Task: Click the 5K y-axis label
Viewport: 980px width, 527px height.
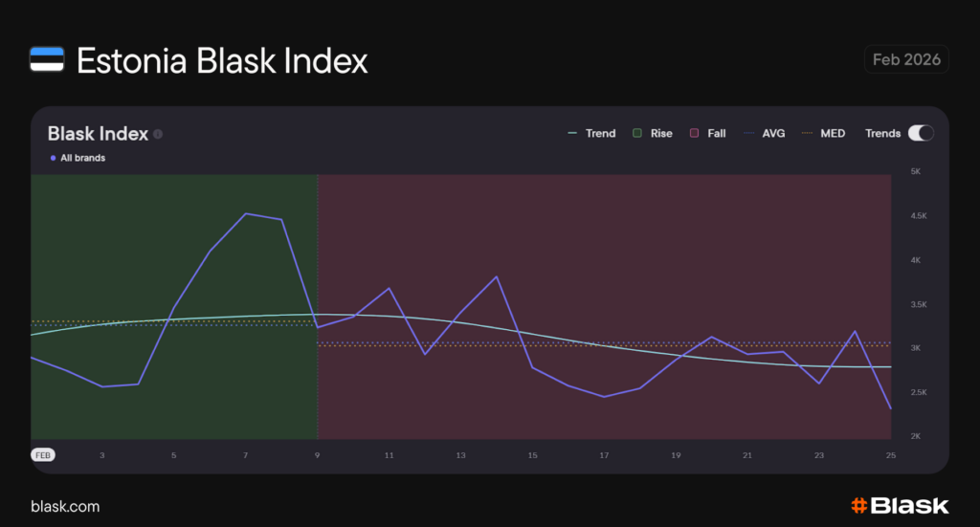Action: tap(915, 172)
